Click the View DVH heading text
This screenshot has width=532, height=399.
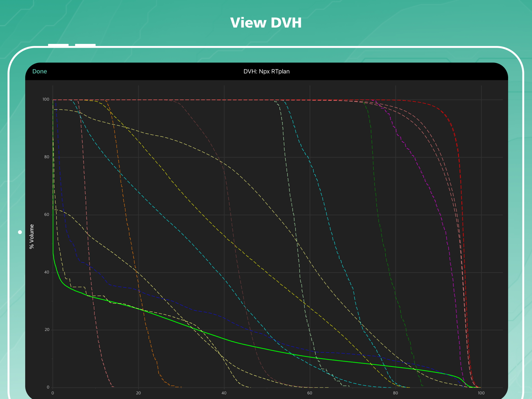tap(266, 23)
